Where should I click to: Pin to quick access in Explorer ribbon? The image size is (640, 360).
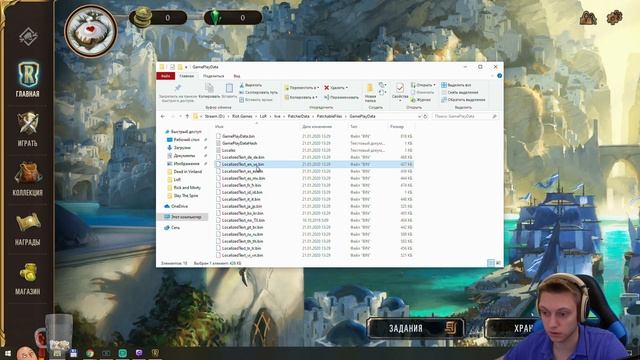[178, 93]
